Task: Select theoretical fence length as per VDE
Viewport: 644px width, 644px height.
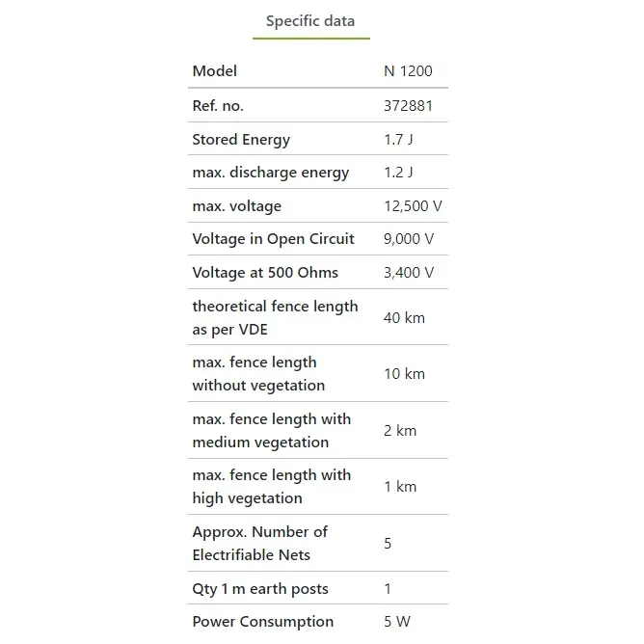Action: point(275,318)
